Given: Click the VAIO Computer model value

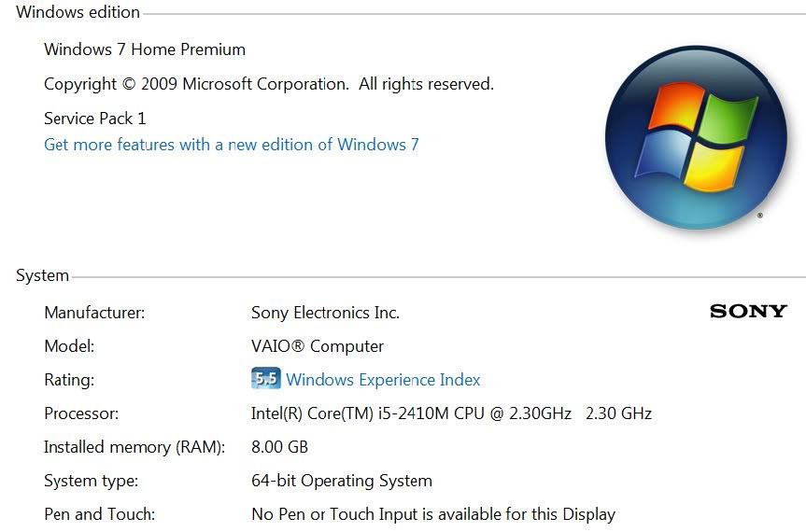Looking at the screenshot, I should (318, 346).
